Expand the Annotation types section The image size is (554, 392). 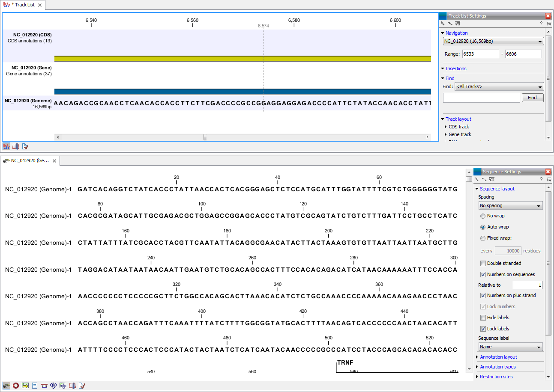498,367
